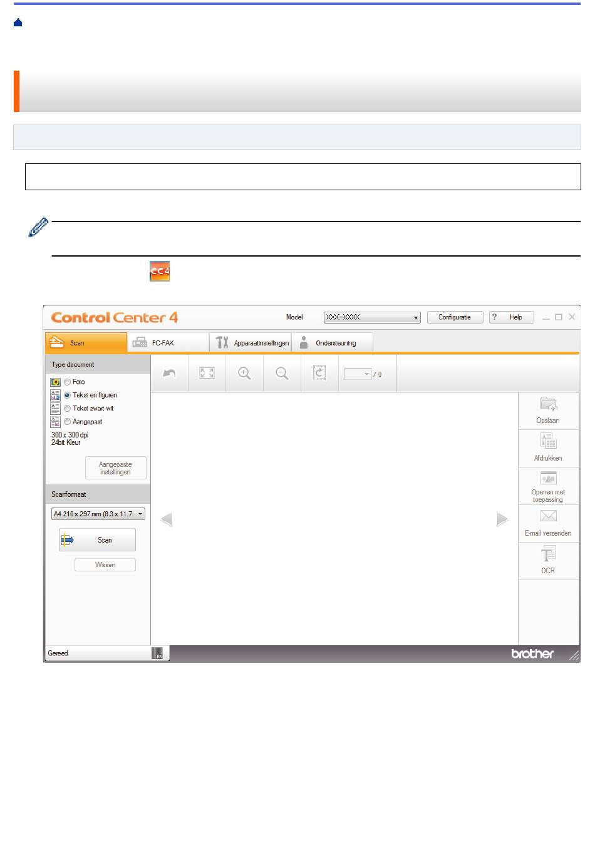
Task: Click the Scan button
Action: coord(97,540)
